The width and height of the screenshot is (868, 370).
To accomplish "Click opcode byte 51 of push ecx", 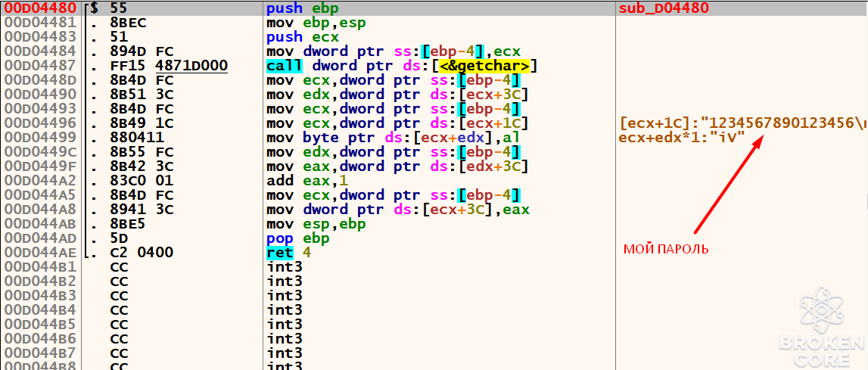I will (x=119, y=38).
